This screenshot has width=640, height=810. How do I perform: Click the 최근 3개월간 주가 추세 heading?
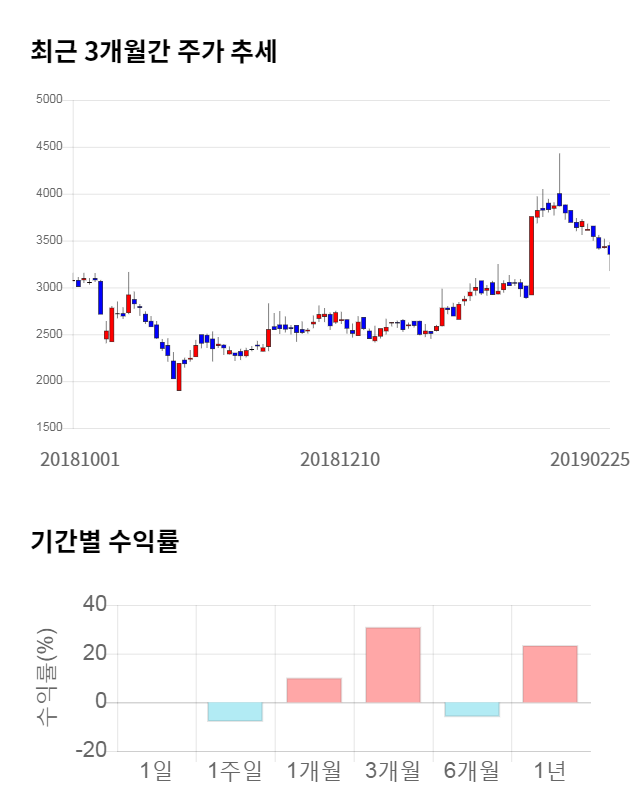(154, 53)
